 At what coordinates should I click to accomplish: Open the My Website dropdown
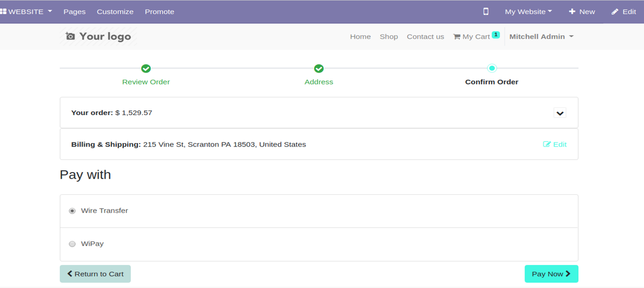click(x=529, y=12)
